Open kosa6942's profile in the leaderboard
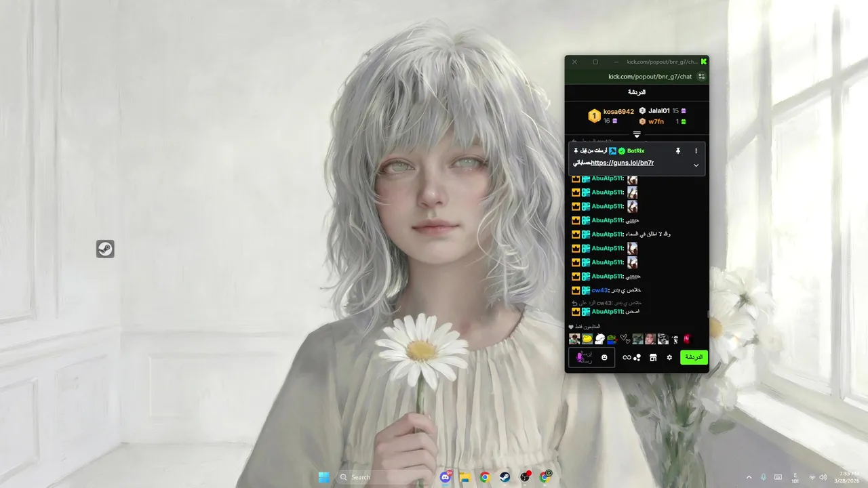Image resolution: width=868 pixels, height=488 pixels. [618, 112]
